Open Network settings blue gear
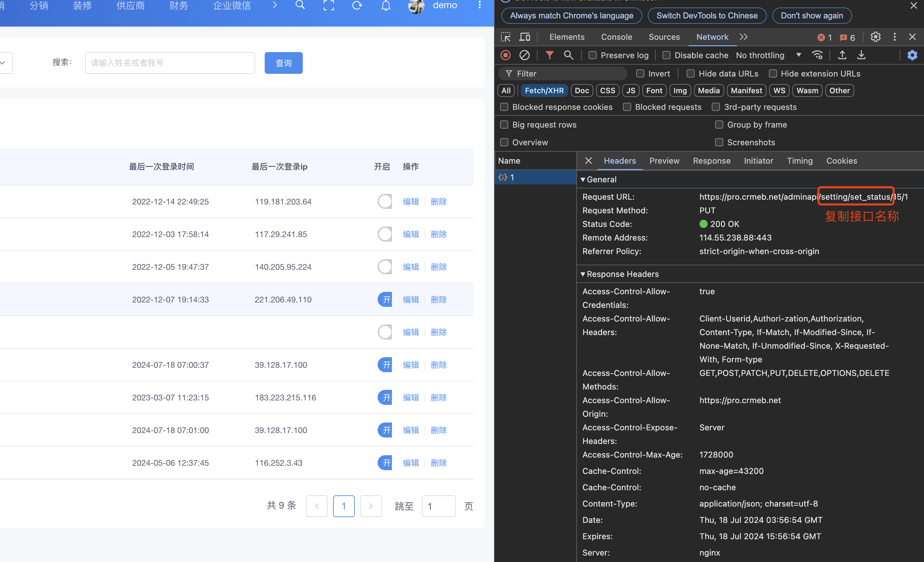The width and height of the screenshot is (924, 562). [912, 55]
